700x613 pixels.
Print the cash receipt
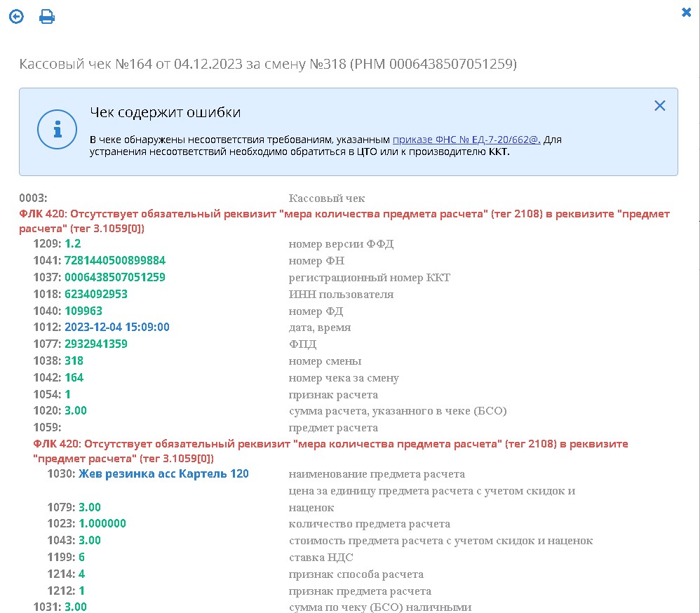(47, 17)
